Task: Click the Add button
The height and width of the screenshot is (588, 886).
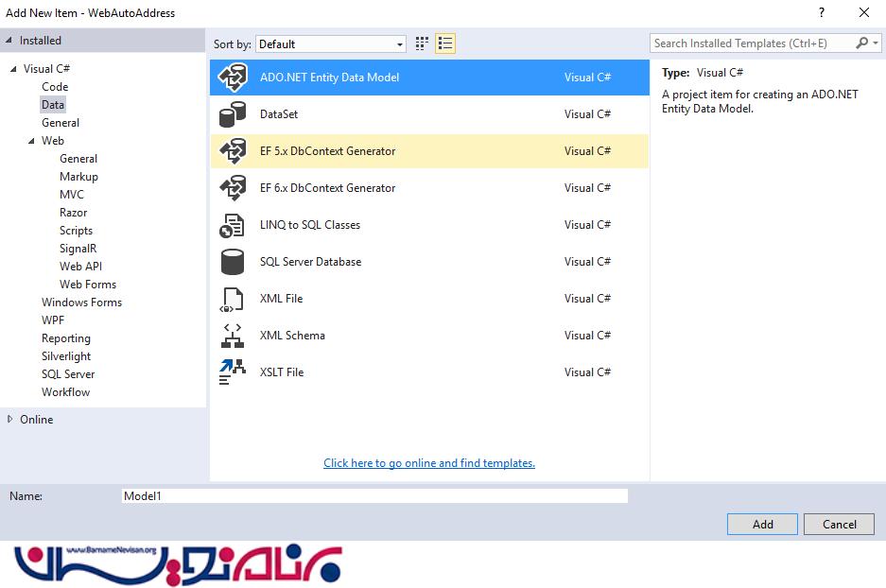Action: coord(762,525)
